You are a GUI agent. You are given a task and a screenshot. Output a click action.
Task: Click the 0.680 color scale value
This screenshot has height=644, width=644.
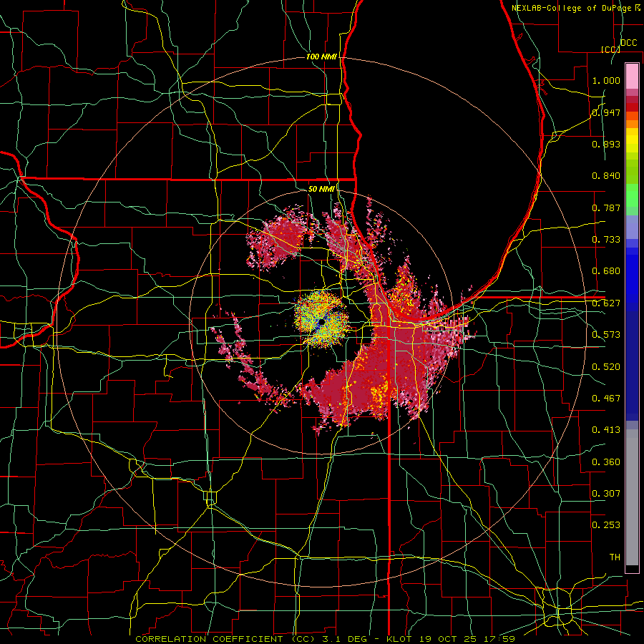tap(606, 271)
